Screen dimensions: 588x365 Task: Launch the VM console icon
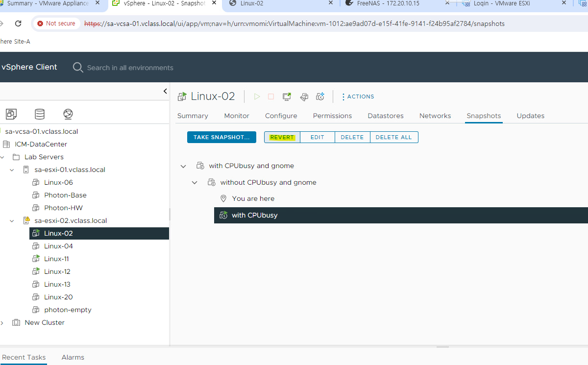(x=287, y=97)
